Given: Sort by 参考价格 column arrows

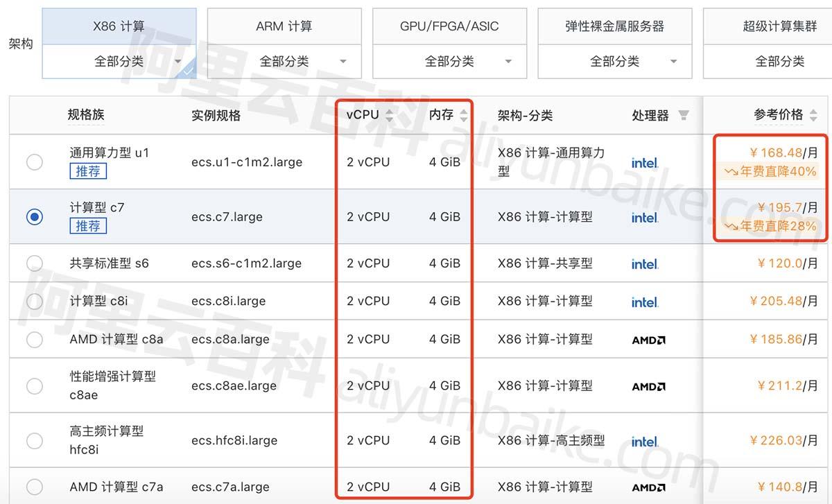Looking at the screenshot, I should [x=813, y=115].
